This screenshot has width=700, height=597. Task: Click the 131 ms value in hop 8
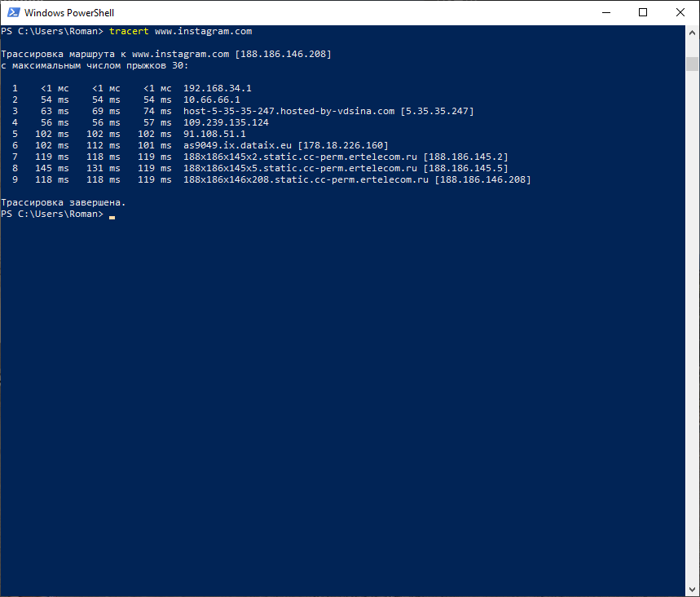pos(103,168)
